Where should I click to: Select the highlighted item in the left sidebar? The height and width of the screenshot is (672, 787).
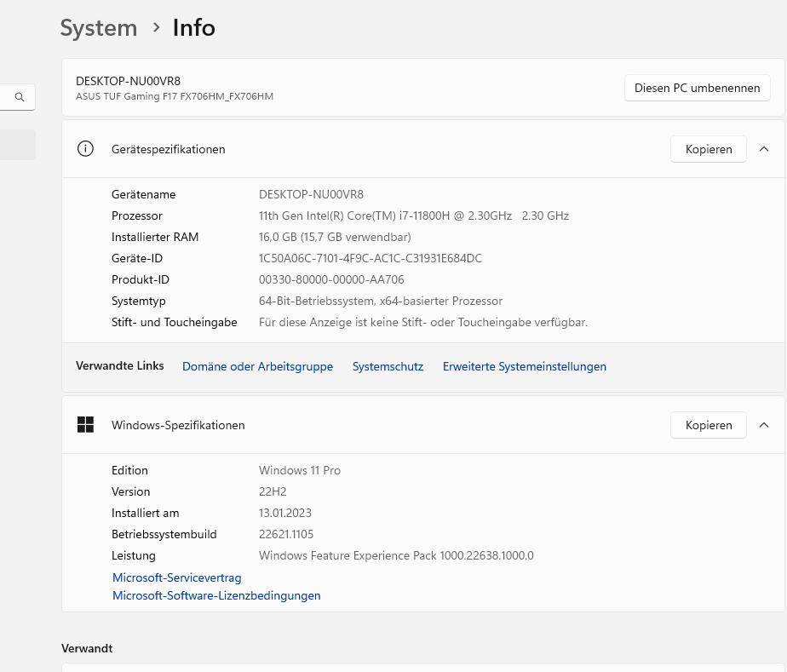pyautogui.click(x=17, y=145)
